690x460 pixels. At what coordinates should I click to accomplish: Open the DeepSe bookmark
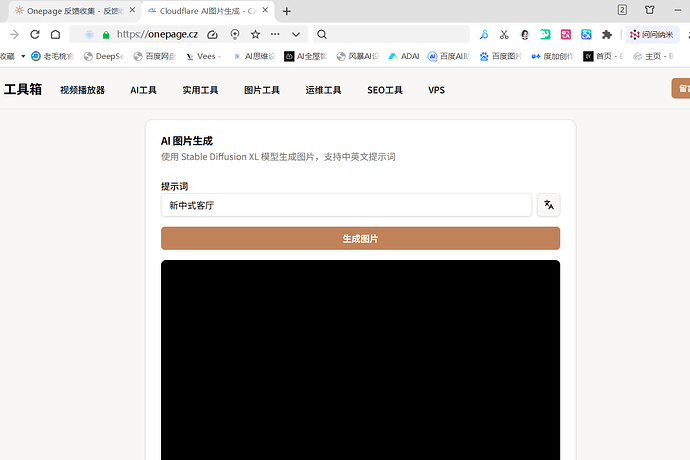(x=104, y=56)
